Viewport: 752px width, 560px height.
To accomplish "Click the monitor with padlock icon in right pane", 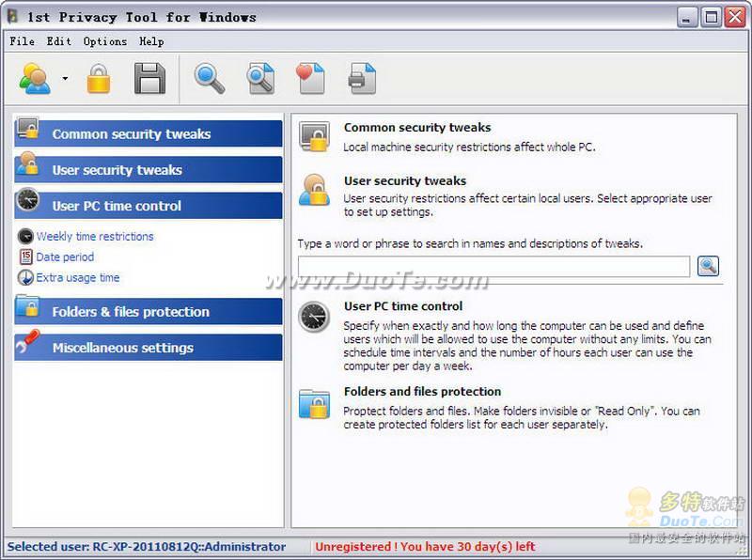I will point(315,136).
